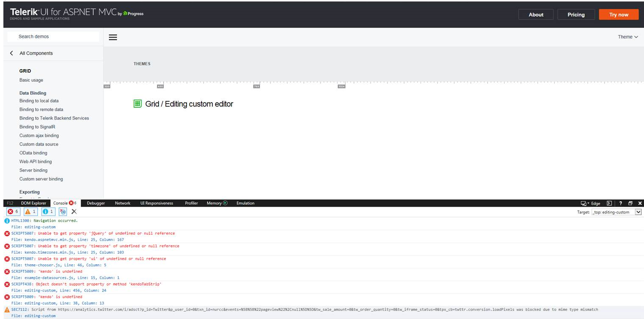Click the clear on navigate icon
Screen dimensions: 644x319
(63, 212)
